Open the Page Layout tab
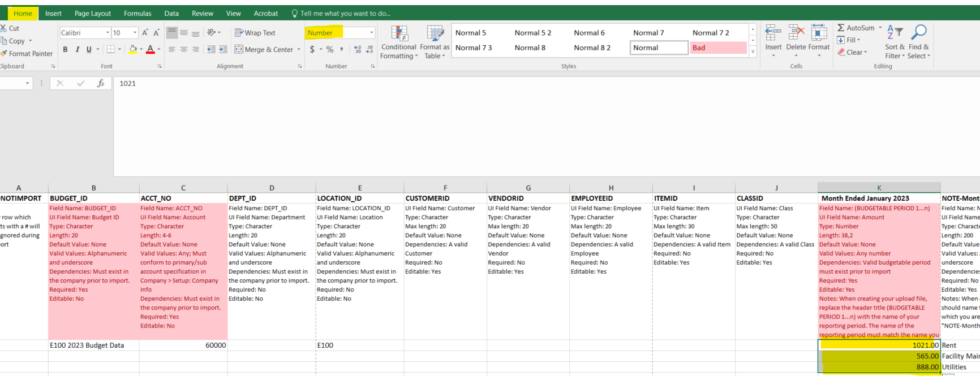The height and width of the screenshot is (376, 980). coord(93,14)
